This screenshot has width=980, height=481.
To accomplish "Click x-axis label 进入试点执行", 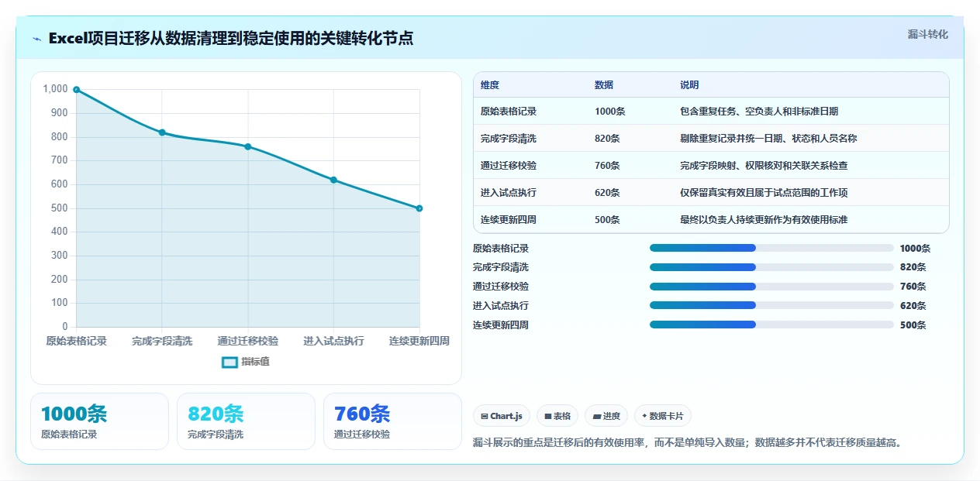I will tap(333, 341).
